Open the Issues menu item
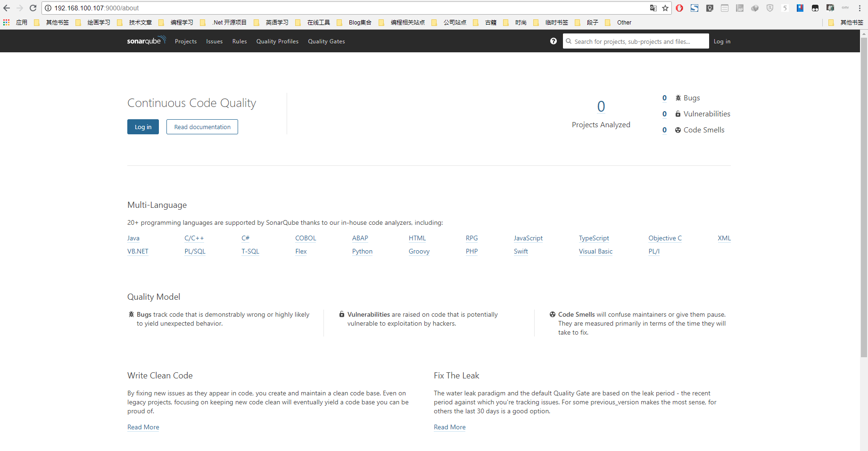 point(214,41)
